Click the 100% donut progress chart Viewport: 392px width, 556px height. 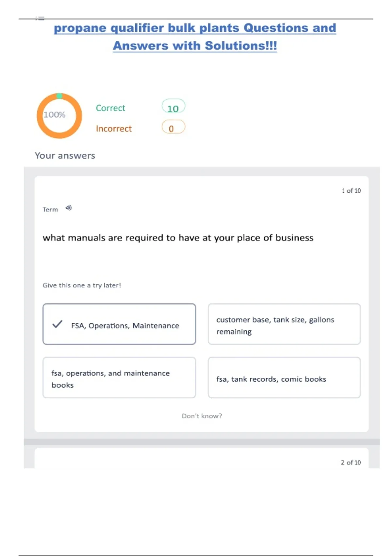click(59, 116)
